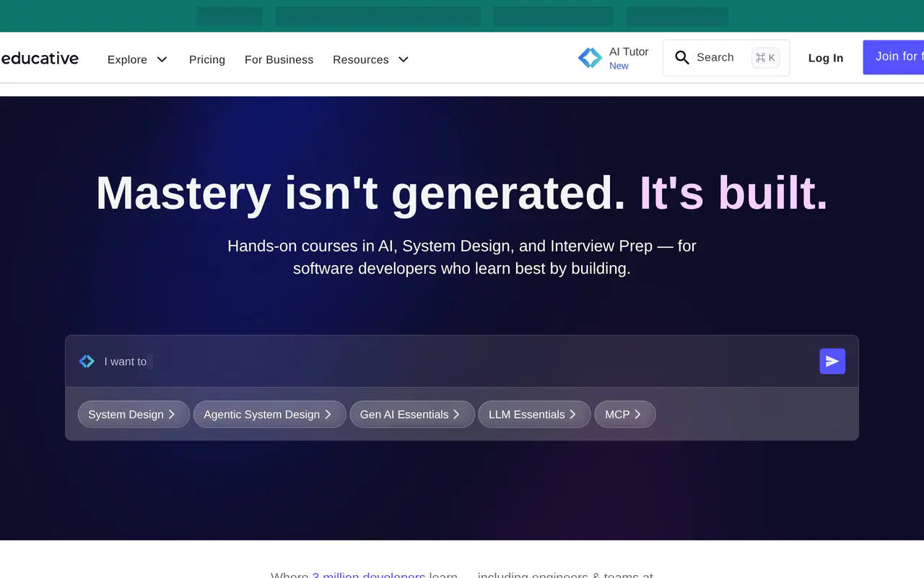
Task: Click the 'New' label under AI Tutor
Action: (x=619, y=66)
